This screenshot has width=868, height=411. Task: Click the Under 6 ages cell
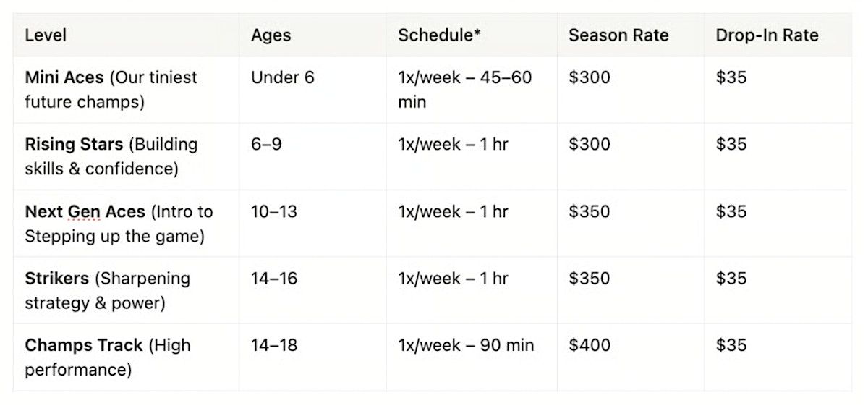coord(282,77)
